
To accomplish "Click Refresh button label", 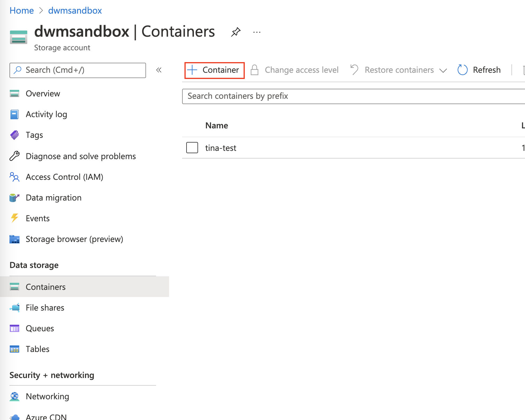I will 487,70.
